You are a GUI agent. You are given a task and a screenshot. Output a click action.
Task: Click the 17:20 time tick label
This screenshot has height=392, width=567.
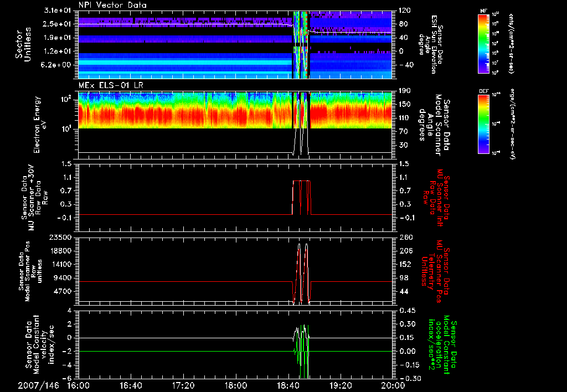[183, 385]
